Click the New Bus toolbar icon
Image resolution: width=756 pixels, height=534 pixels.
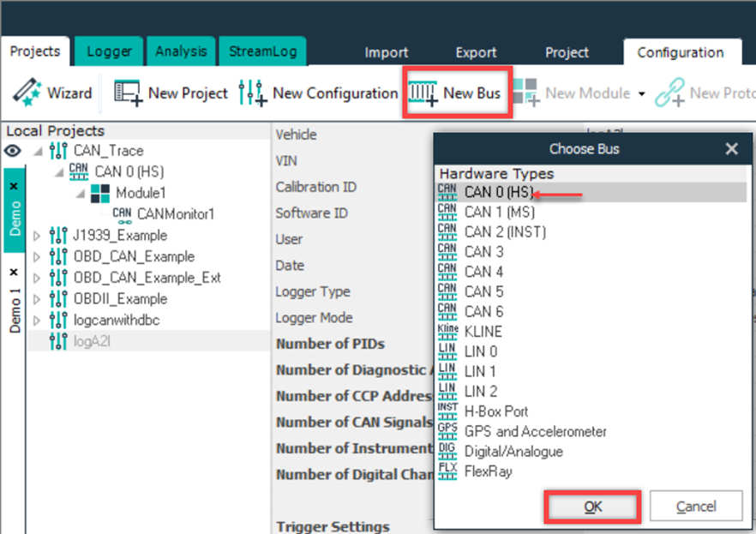[422, 93]
